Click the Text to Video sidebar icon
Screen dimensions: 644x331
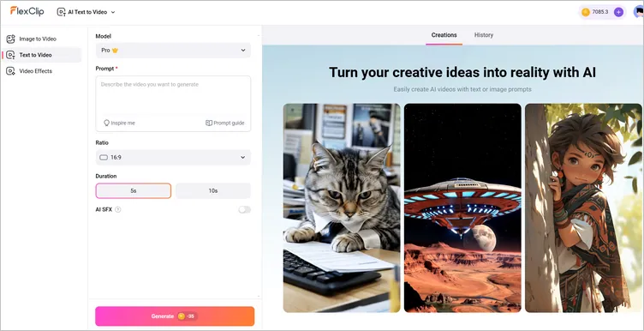tap(10, 55)
